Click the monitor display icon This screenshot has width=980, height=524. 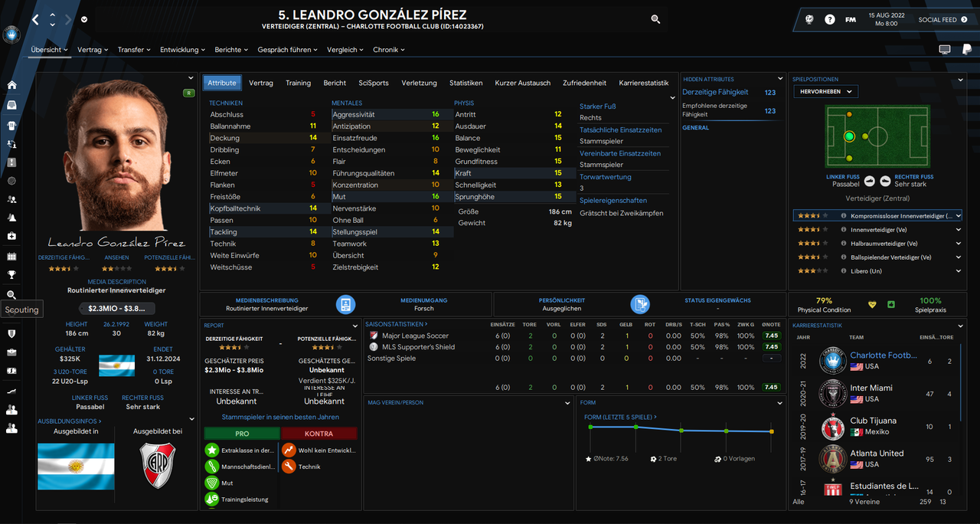coord(945,50)
